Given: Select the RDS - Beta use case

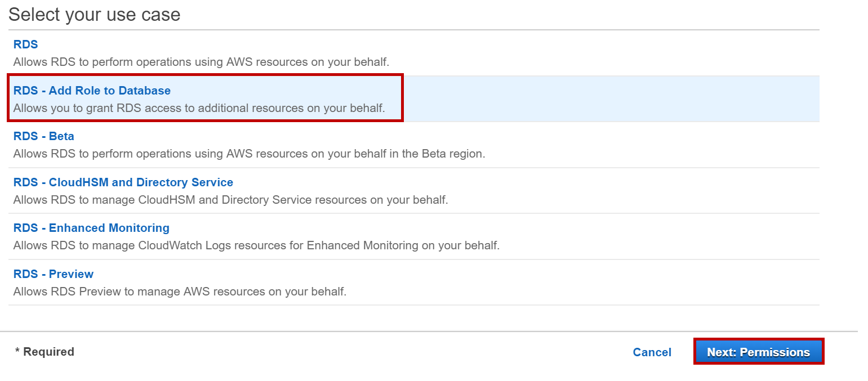Looking at the screenshot, I should click(43, 136).
